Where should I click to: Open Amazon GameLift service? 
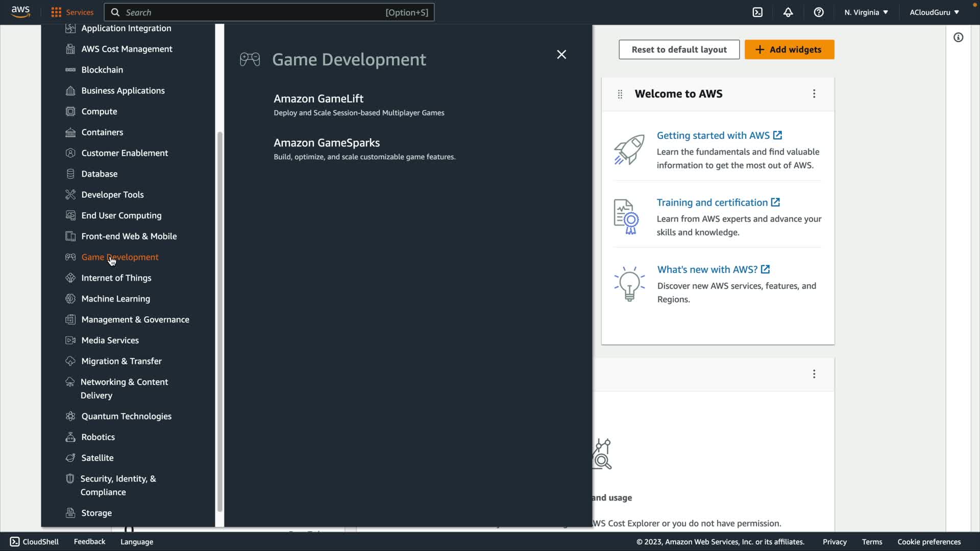coord(318,98)
